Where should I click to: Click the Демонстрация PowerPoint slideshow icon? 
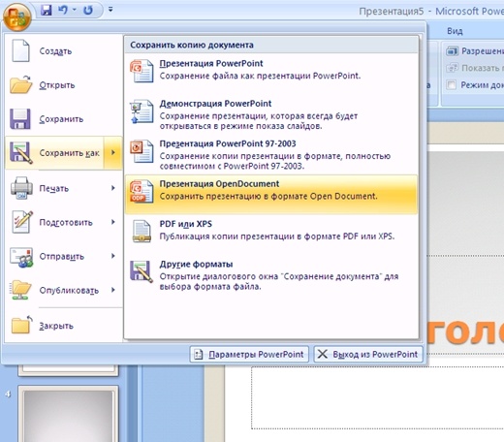(x=142, y=111)
